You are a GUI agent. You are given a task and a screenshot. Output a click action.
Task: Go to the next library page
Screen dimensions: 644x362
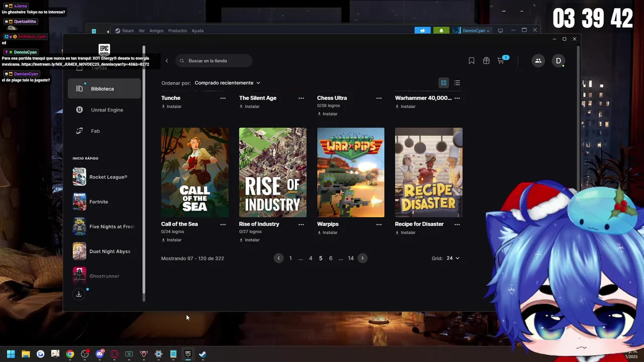pos(362,258)
